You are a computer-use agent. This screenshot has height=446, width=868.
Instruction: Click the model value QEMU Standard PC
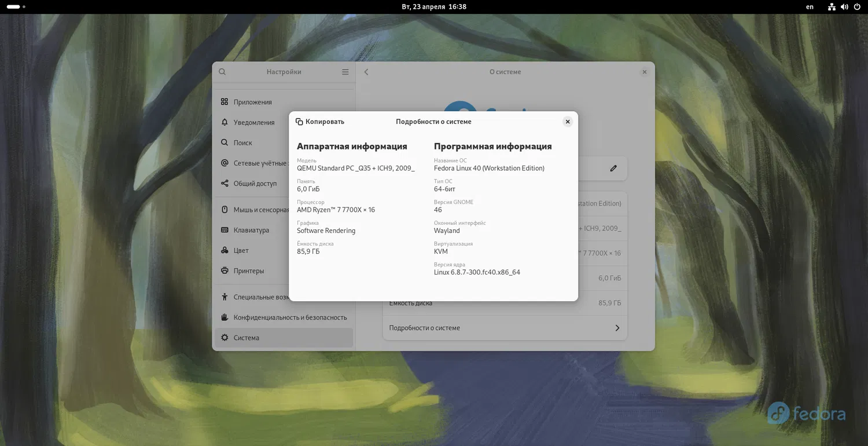(356, 169)
